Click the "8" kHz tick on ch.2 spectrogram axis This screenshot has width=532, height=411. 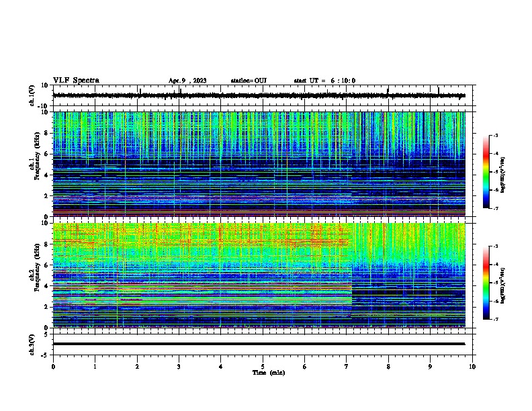(x=47, y=244)
